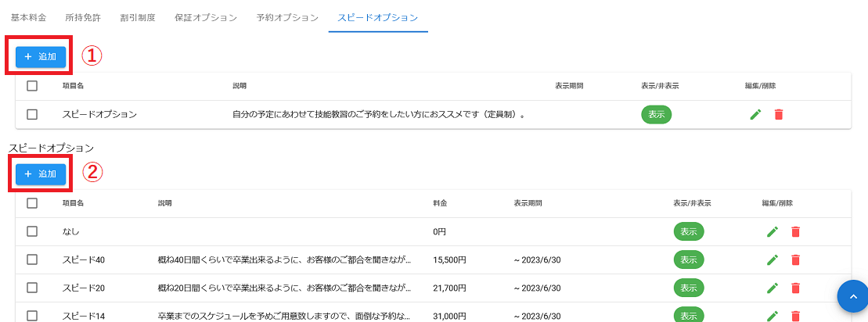This screenshot has height=322, width=868.
Task: Edit the スピード40 entry
Action: tap(773, 259)
